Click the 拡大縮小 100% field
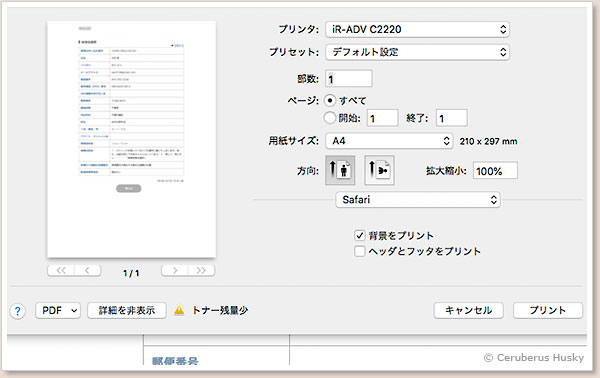This screenshot has width=600, height=378. [x=495, y=171]
